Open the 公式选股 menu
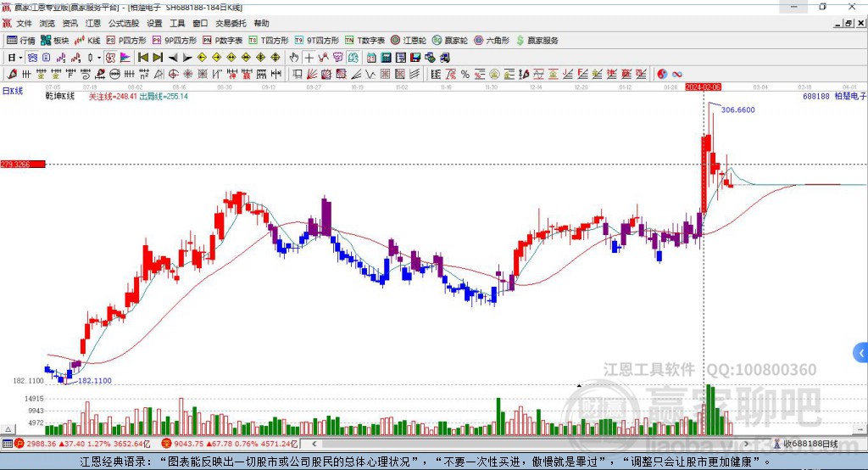868x470 pixels. (124, 23)
